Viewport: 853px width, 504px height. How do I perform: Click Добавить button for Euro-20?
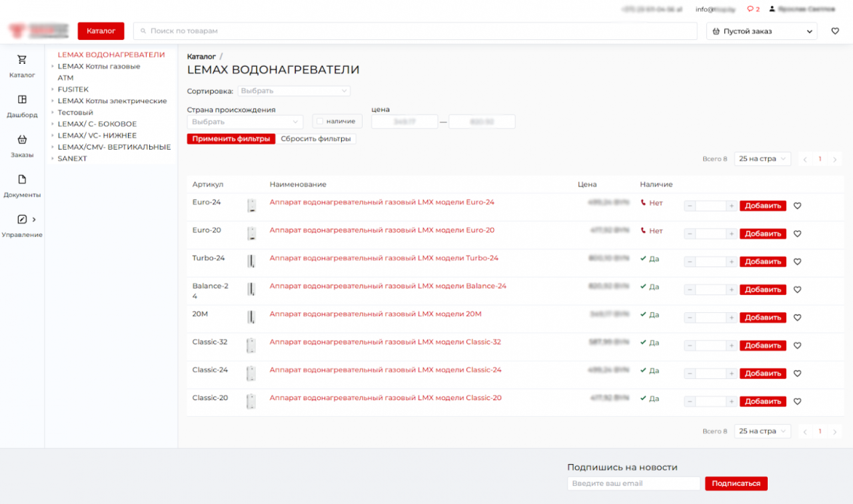click(x=763, y=234)
